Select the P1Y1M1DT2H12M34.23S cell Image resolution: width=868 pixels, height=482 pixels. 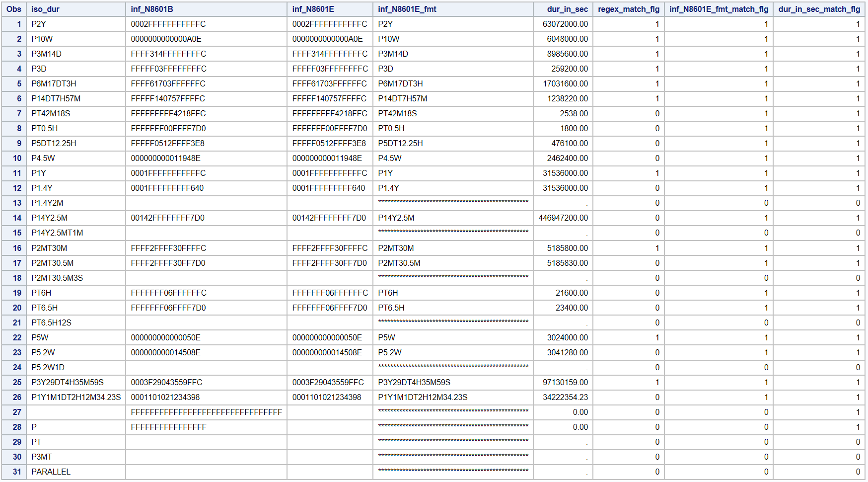tap(73, 398)
